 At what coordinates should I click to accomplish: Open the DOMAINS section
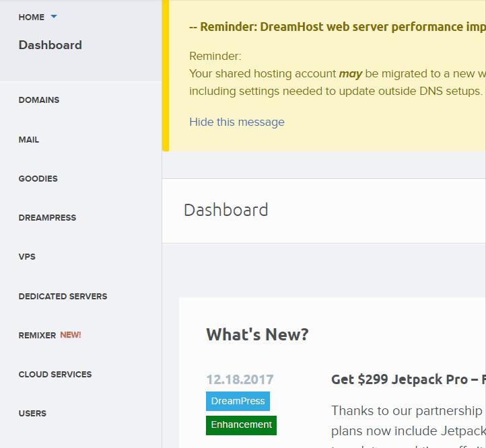[x=39, y=100]
